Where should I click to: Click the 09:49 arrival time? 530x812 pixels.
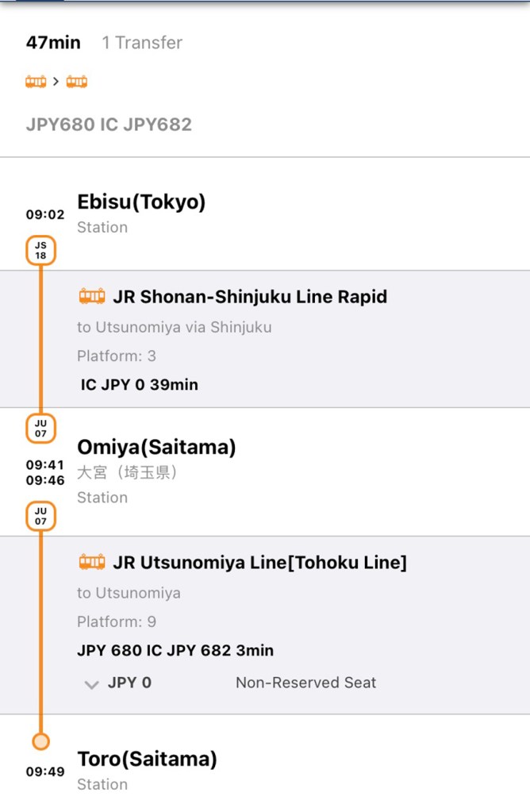click(x=45, y=772)
